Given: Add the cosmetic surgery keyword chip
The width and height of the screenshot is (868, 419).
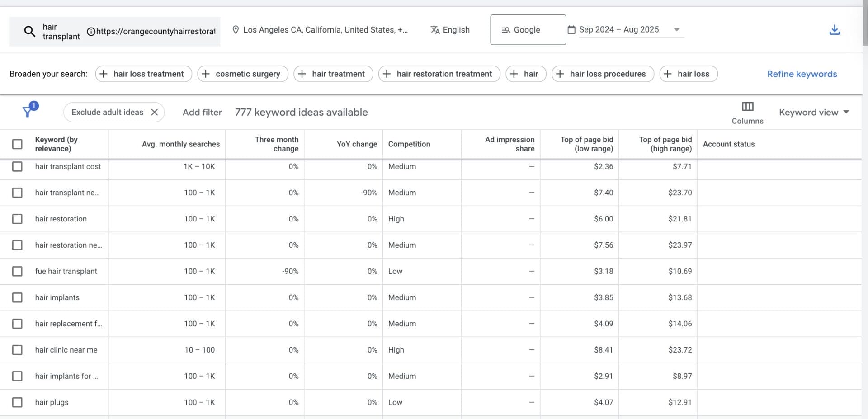Looking at the screenshot, I should pos(242,74).
